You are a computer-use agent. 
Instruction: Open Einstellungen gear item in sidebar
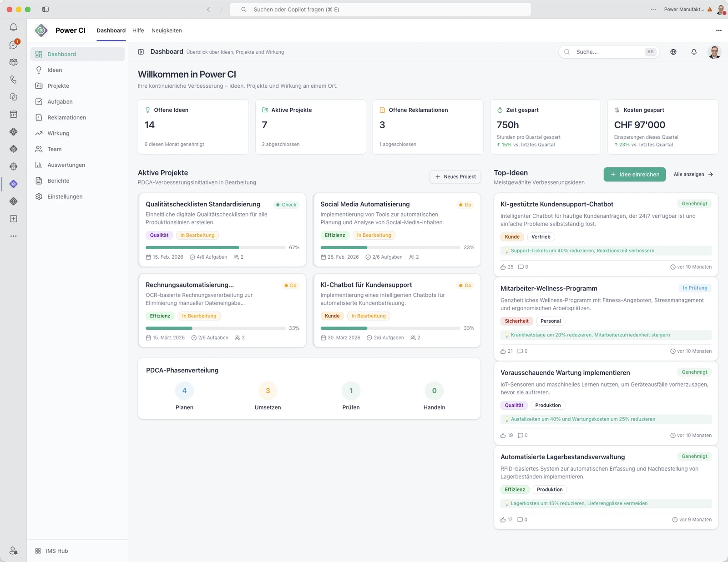pyautogui.click(x=78, y=196)
